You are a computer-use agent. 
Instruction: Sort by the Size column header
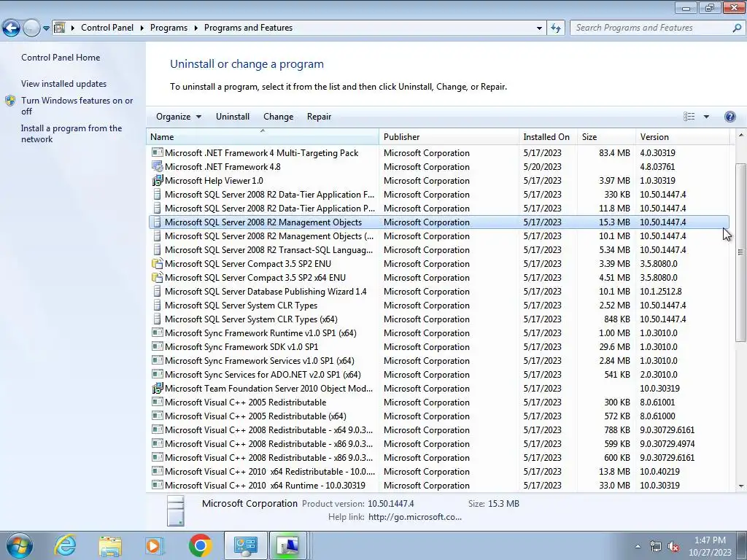click(606, 136)
